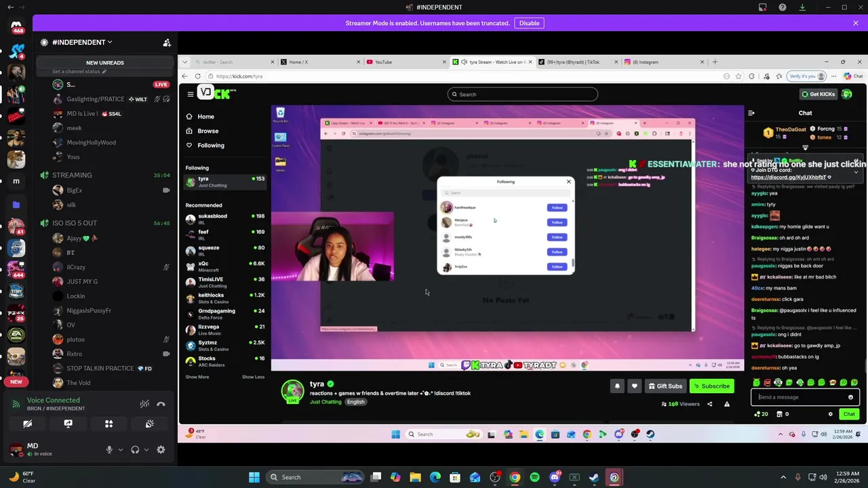
Task: Go to Kick Home in sidebar
Action: [205, 117]
